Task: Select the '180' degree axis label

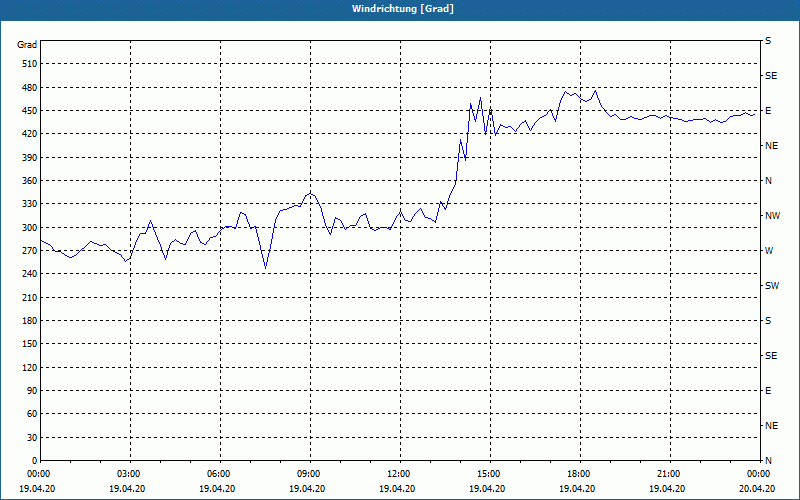Action: (30, 321)
